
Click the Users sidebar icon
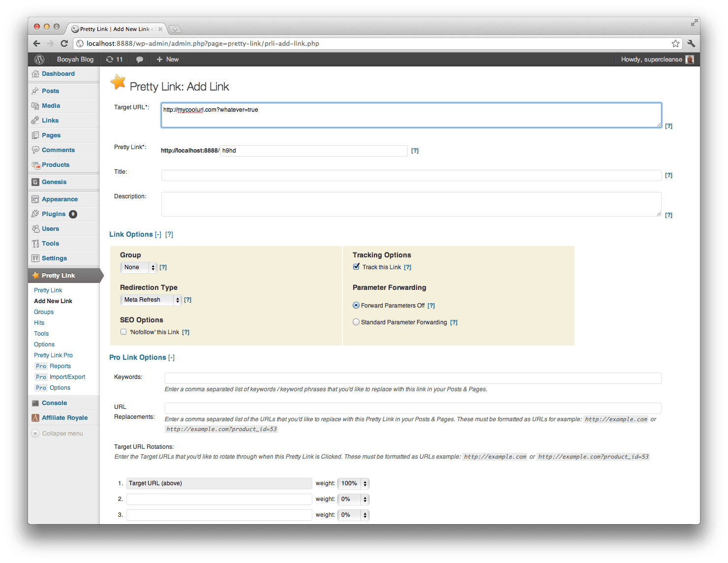point(35,229)
